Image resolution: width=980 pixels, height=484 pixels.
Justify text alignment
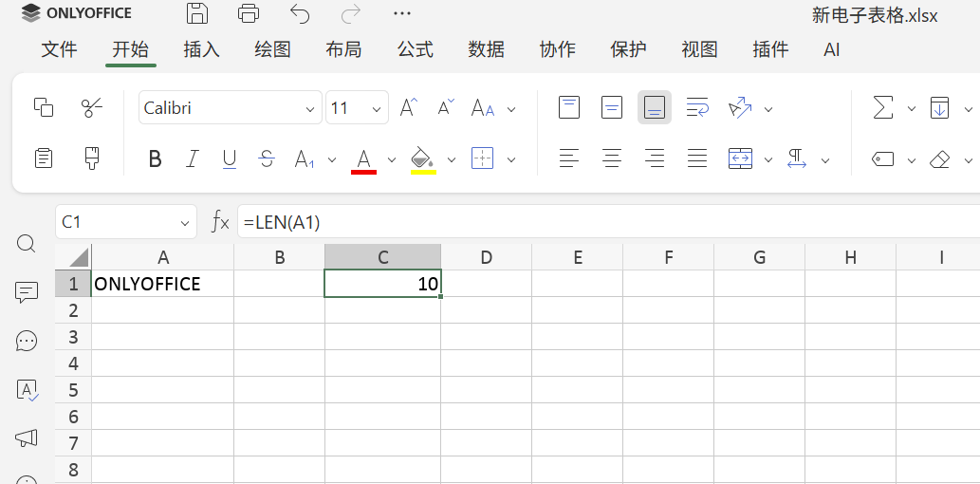[697, 158]
